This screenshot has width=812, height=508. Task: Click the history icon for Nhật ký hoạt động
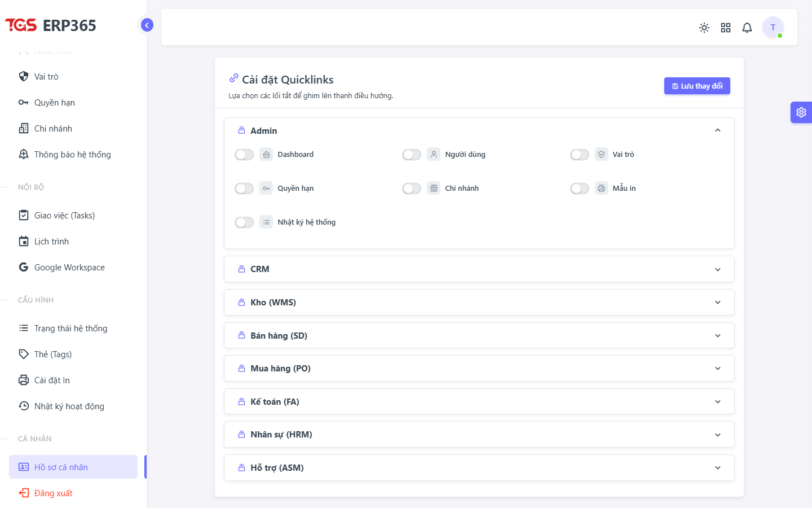24,406
